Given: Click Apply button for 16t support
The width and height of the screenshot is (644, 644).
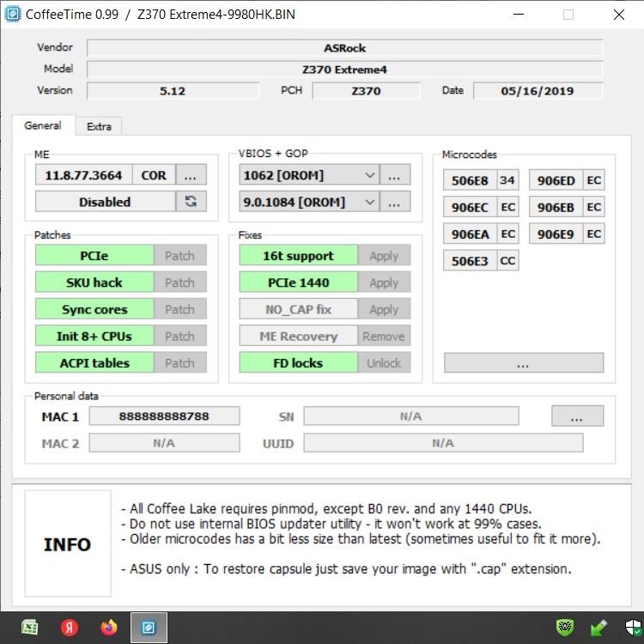Looking at the screenshot, I should pos(384,256).
